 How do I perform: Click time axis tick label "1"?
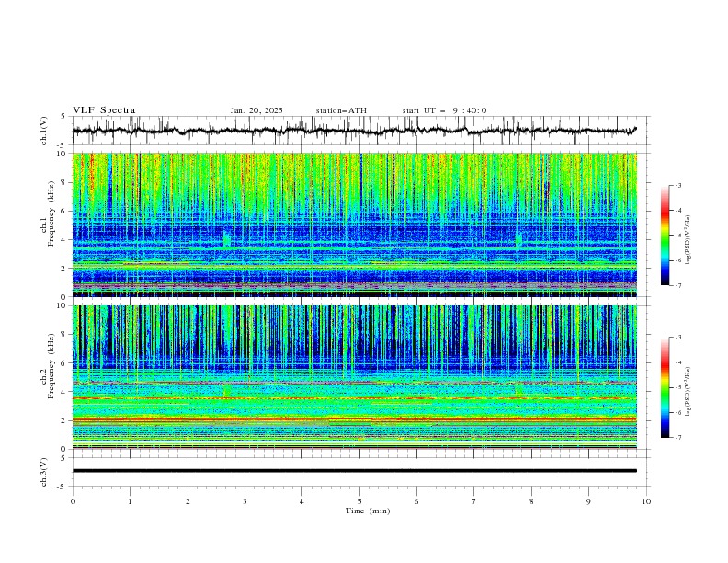pyautogui.click(x=130, y=501)
